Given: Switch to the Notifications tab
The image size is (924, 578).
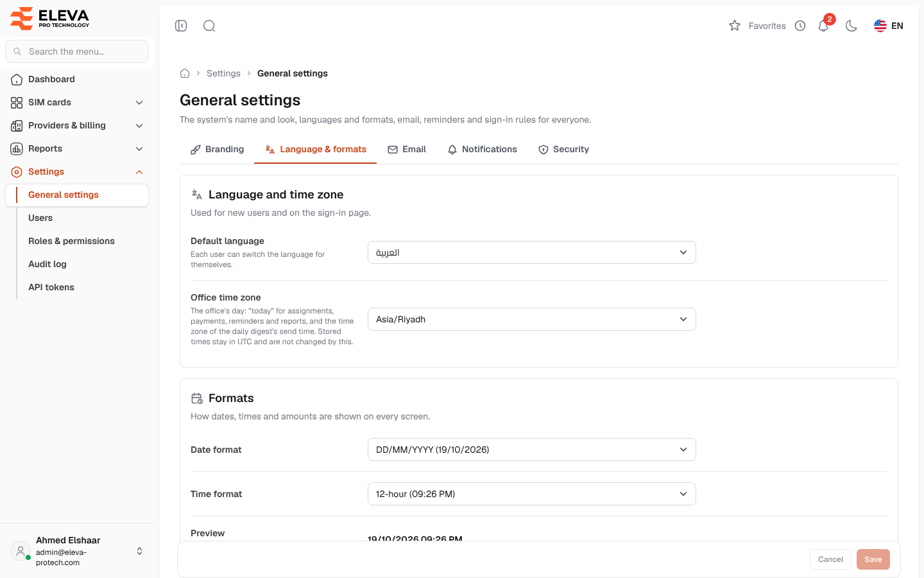Looking at the screenshot, I should coord(482,149).
